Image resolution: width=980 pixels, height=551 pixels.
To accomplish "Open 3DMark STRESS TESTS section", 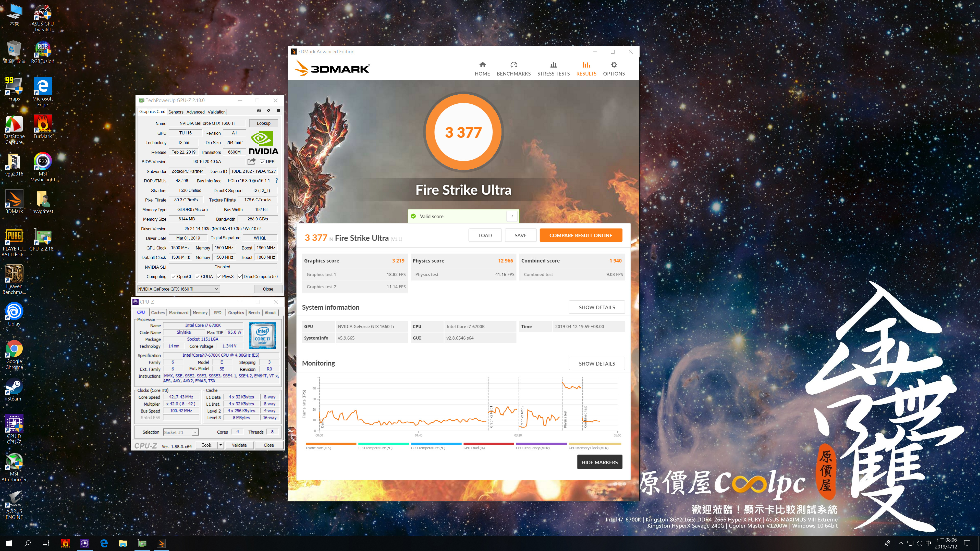I will 554,69.
